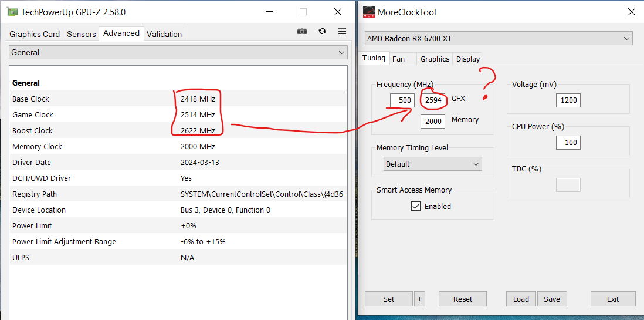Click the empty TDC percent field
Viewport: 644px width, 320px height.
pos(568,185)
